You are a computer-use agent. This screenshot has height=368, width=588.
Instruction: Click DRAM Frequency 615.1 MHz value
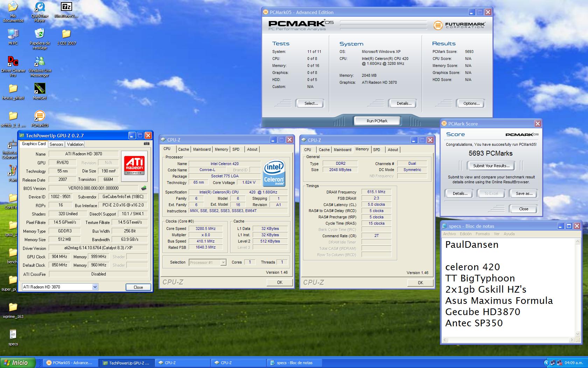click(x=376, y=192)
